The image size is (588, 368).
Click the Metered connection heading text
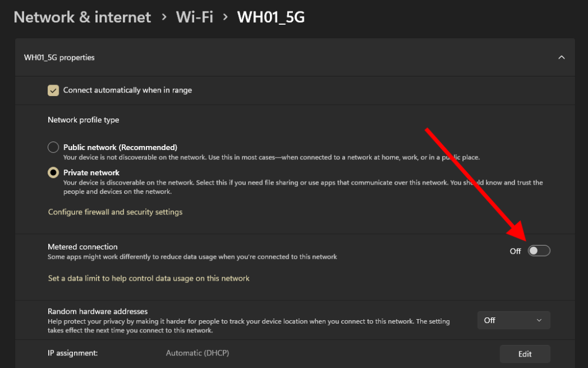point(83,247)
